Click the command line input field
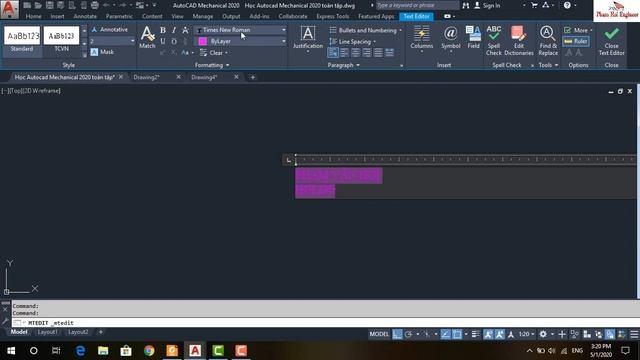The height and width of the screenshot is (360, 640). click(x=326, y=323)
